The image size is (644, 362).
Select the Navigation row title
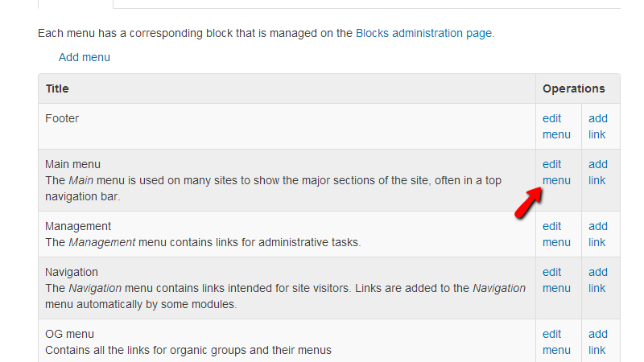[x=72, y=272]
